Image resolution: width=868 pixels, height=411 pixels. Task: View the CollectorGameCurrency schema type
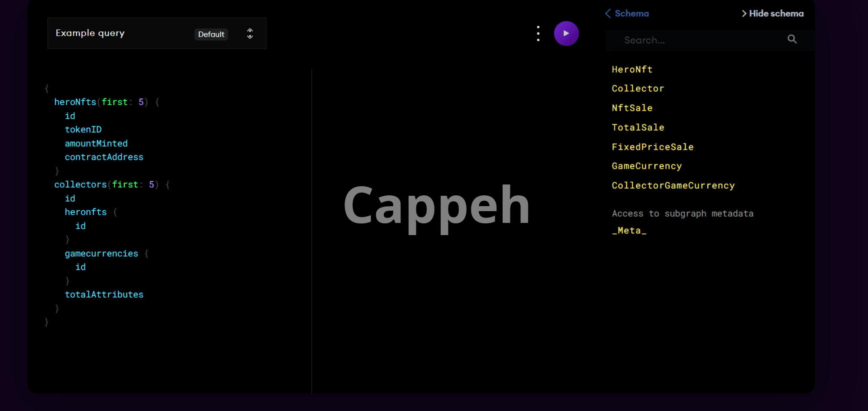pyautogui.click(x=673, y=186)
